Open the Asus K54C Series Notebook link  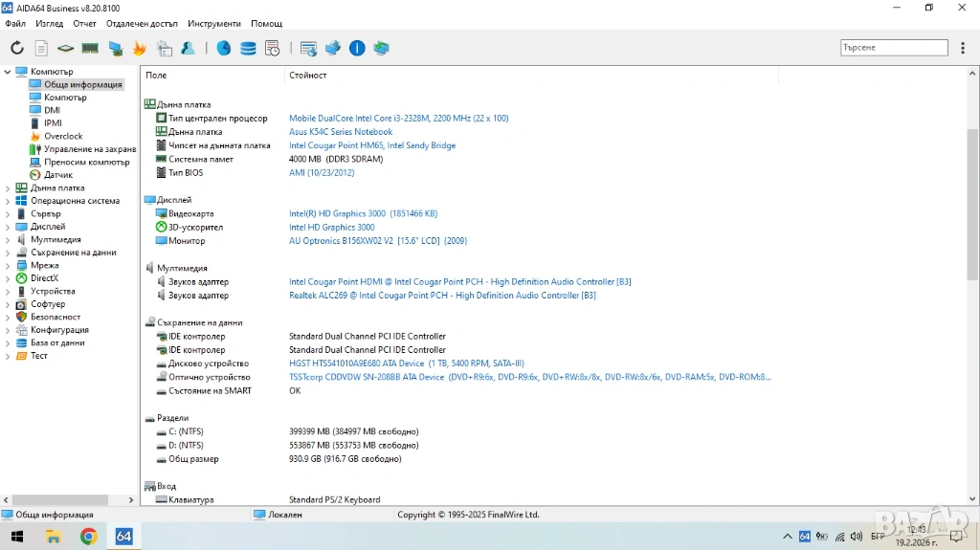[341, 132]
